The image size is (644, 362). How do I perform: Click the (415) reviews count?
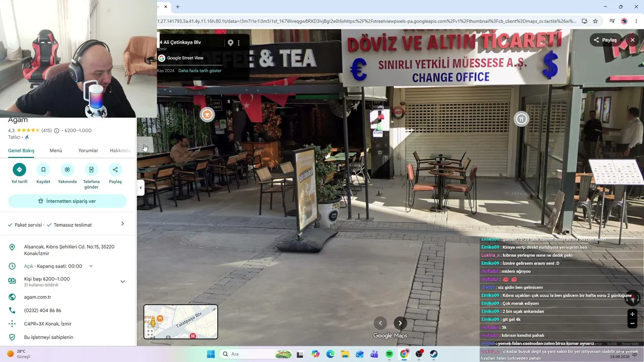(x=47, y=131)
